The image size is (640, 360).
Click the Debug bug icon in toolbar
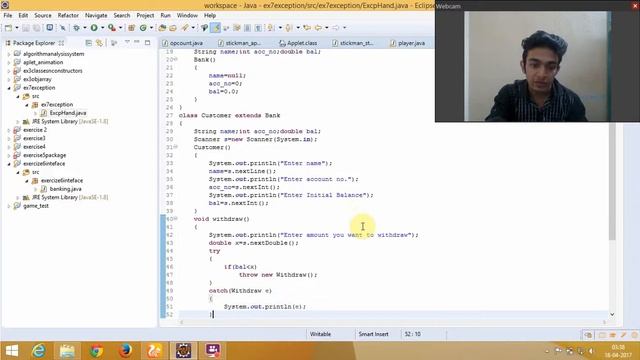[76, 28]
